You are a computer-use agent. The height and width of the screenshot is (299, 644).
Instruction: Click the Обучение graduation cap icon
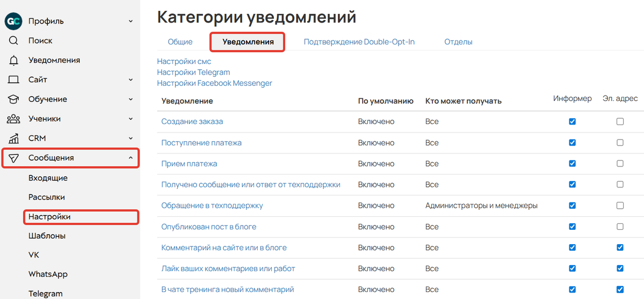pyautogui.click(x=13, y=99)
